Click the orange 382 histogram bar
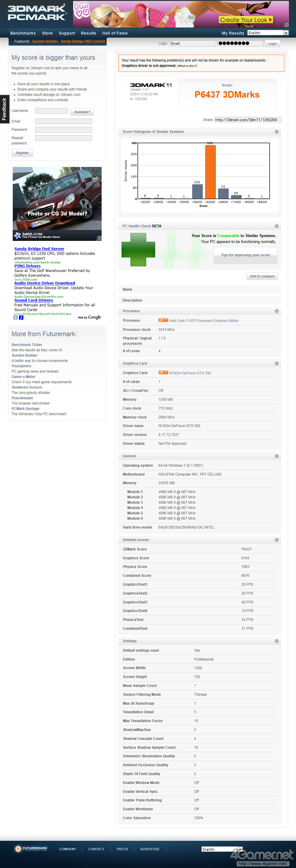The image size is (296, 868). pos(210,172)
